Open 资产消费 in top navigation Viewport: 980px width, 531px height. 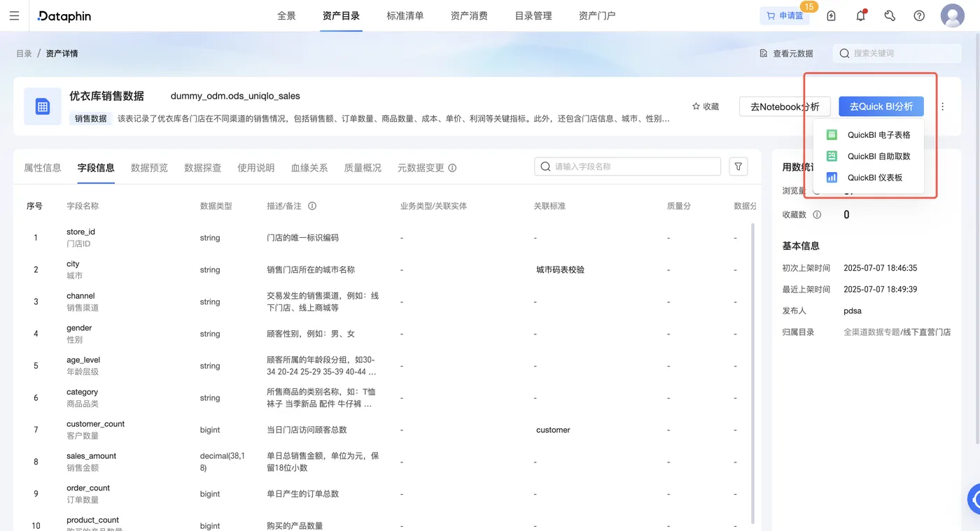pyautogui.click(x=469, y=16)
